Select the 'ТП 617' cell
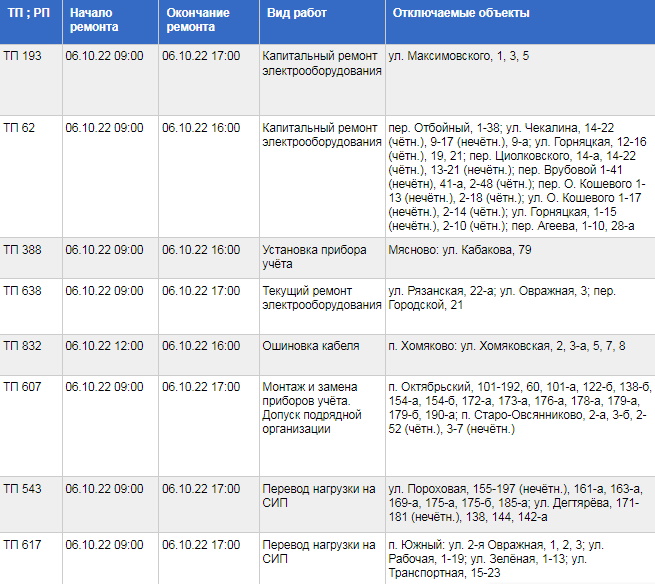Image resolution: width=655 pixels, height=584 pixels. (22, 544)
